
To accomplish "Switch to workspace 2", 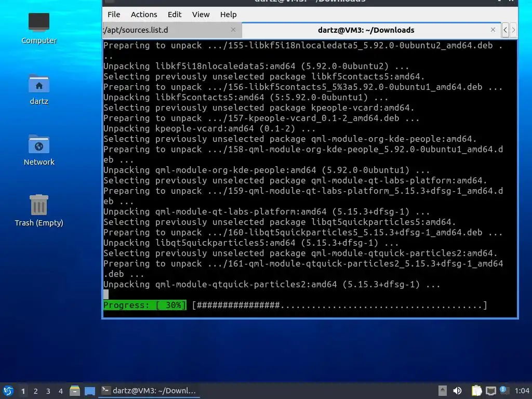I will coord(36,391).
